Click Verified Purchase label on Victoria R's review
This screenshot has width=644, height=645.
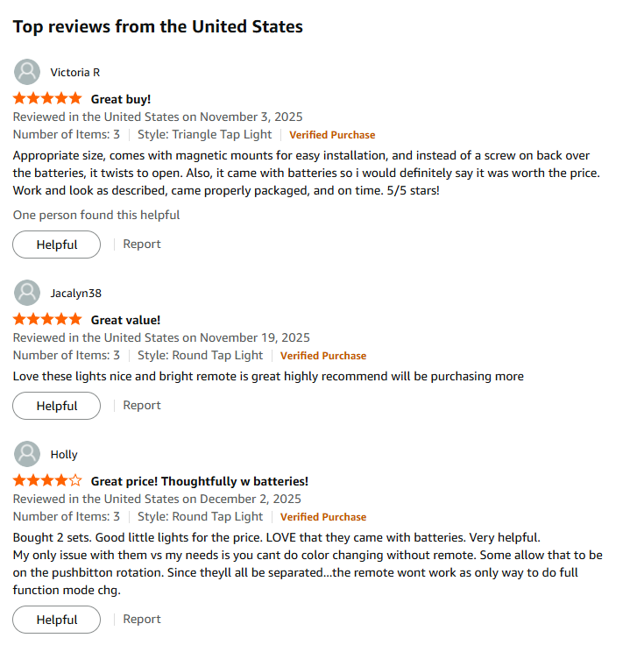click(x=332, y=135)
